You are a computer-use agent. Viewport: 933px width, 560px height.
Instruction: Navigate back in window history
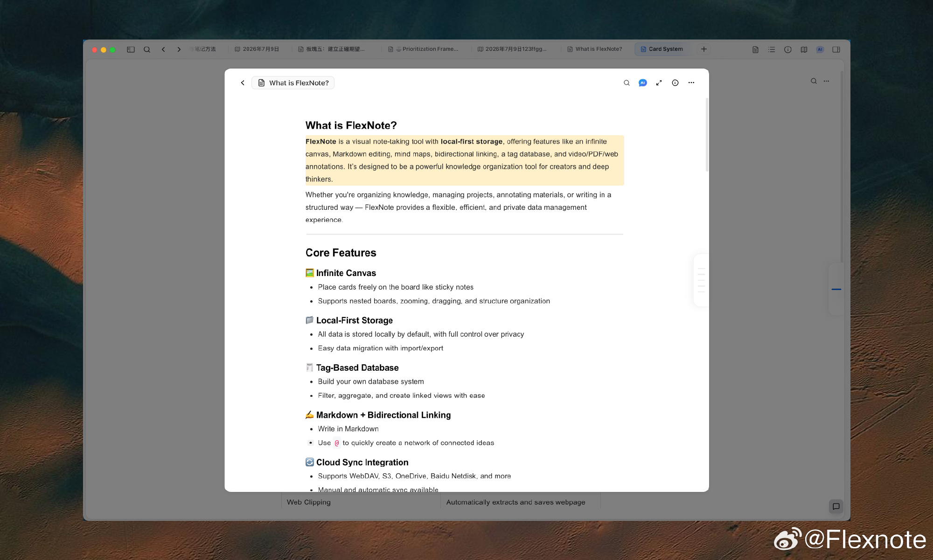coord(163,49)
